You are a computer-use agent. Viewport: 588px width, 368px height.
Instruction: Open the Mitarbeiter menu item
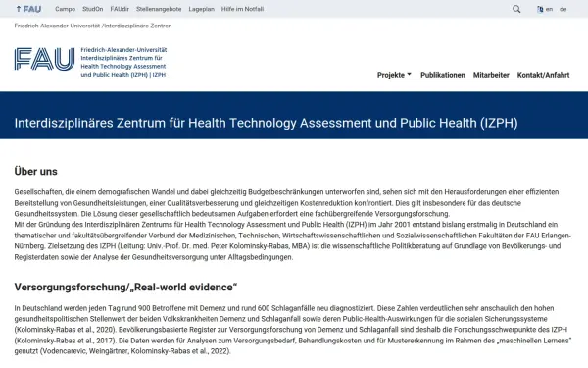click(491, 75)
